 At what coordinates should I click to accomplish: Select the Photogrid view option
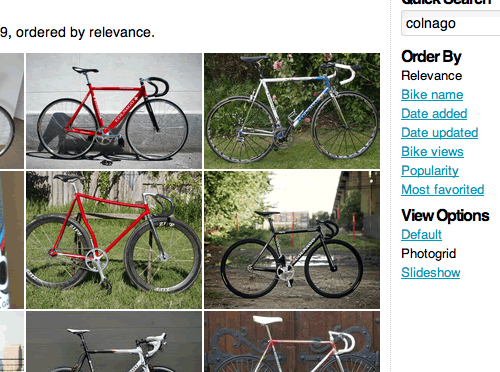tap(428, 254)
